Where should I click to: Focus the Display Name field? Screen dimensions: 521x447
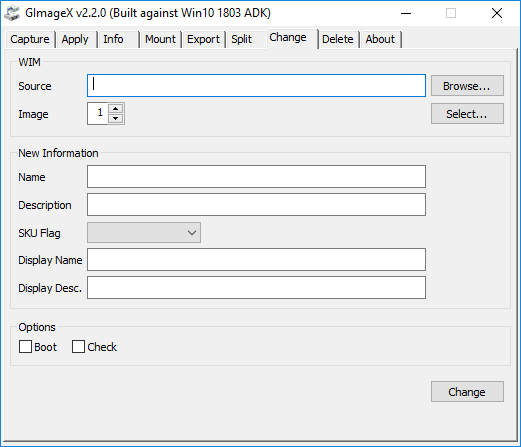pos(256,260)
